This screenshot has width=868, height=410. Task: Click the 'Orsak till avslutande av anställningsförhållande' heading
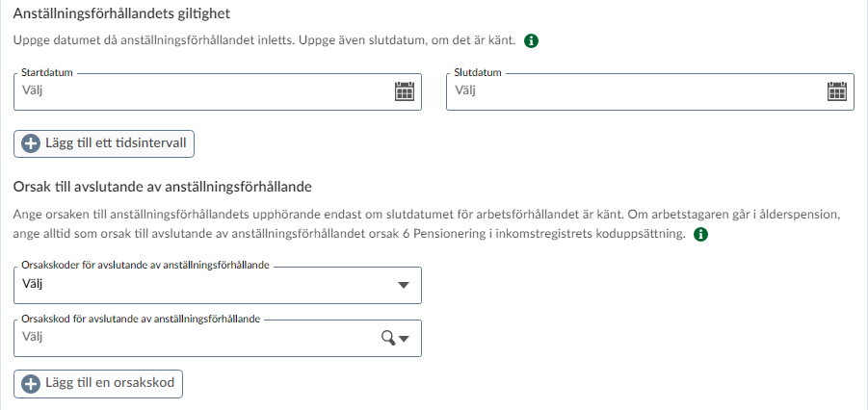pyautogui.click(x=164, y=186)
